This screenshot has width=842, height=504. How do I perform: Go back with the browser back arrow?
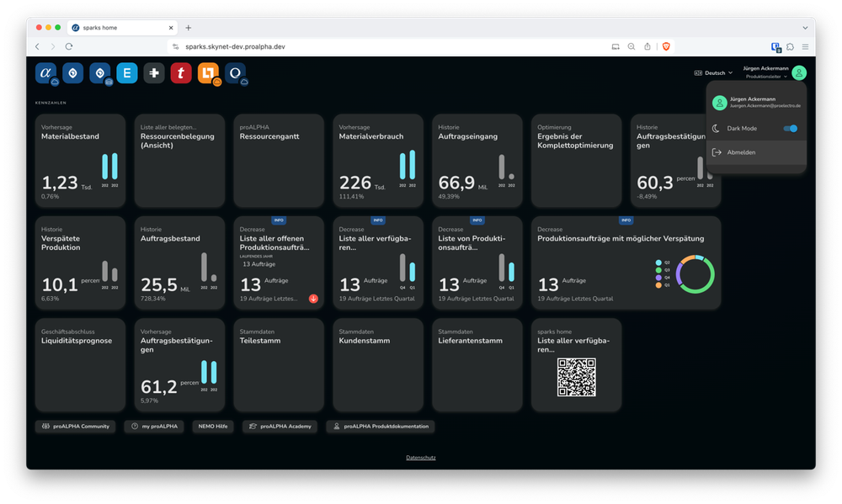tap(38, 46)
